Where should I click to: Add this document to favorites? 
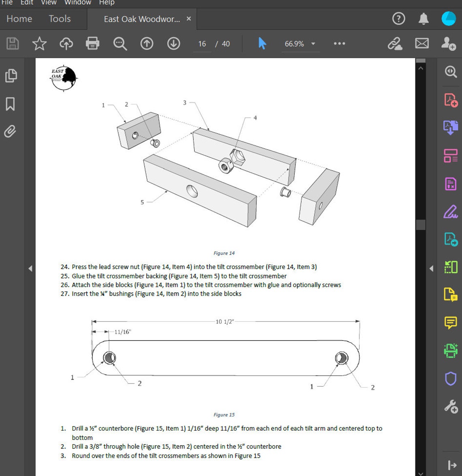(x=39, y=44)
